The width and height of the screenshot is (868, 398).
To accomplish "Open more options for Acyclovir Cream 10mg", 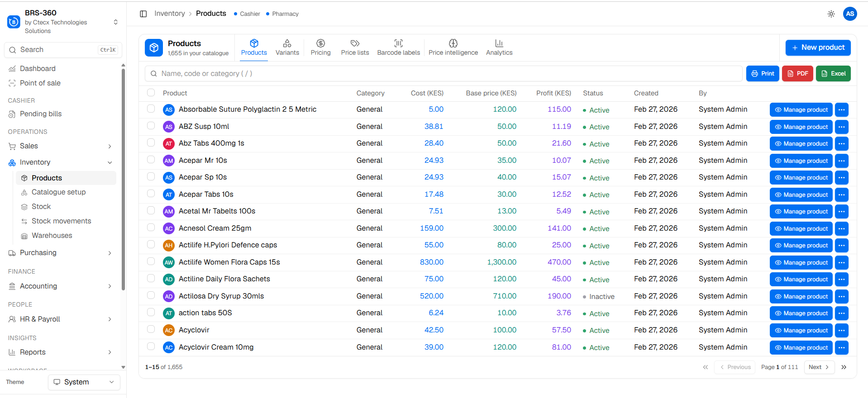I will tap(842, 348).
